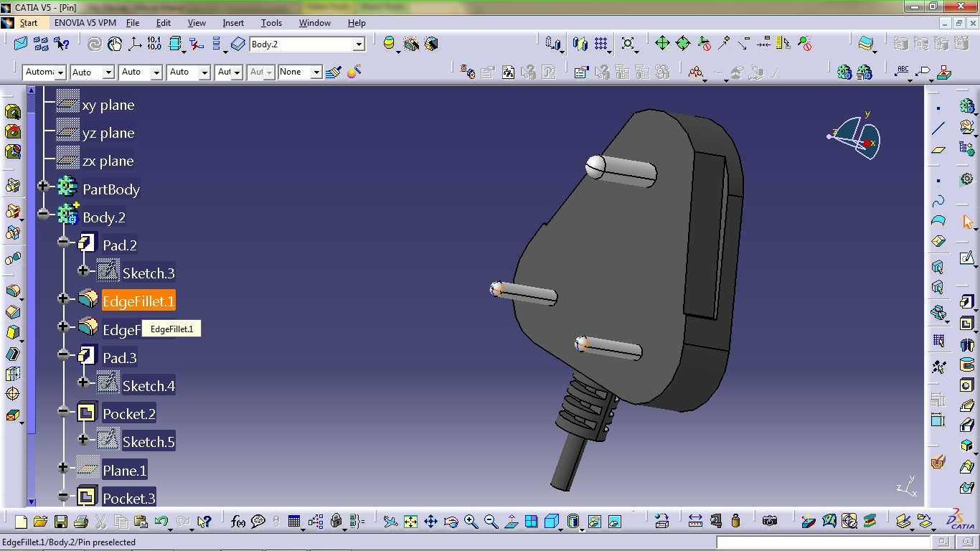Collapse the Body.2 tree node
980x551 pixels.
[x=43, y=215]
